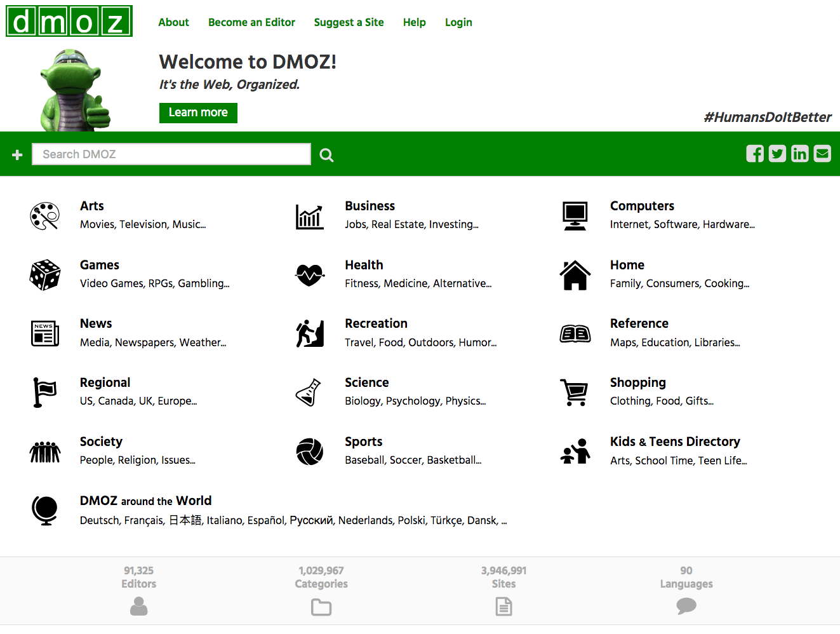Open the Twitter social icon
840x634 pixels.
tap(777, 154)
